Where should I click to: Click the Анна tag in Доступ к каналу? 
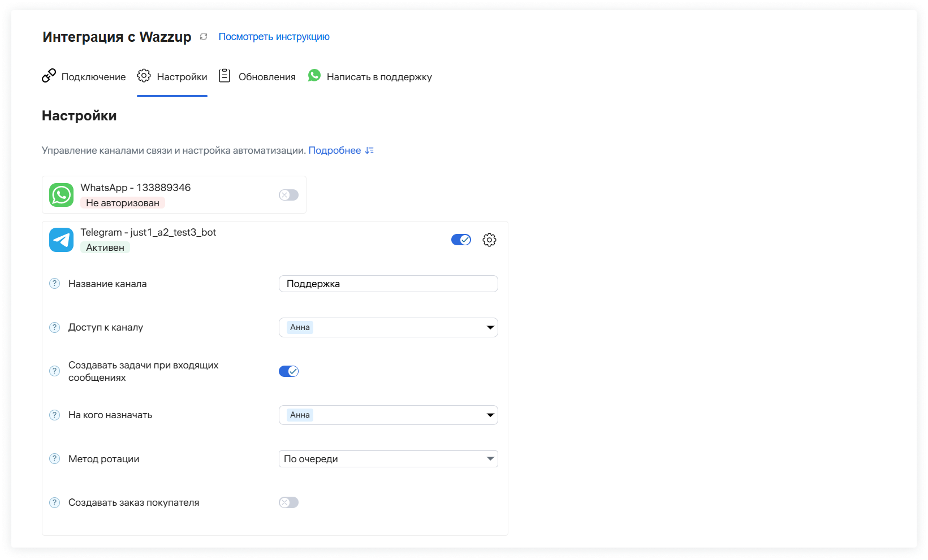(300, 327)
